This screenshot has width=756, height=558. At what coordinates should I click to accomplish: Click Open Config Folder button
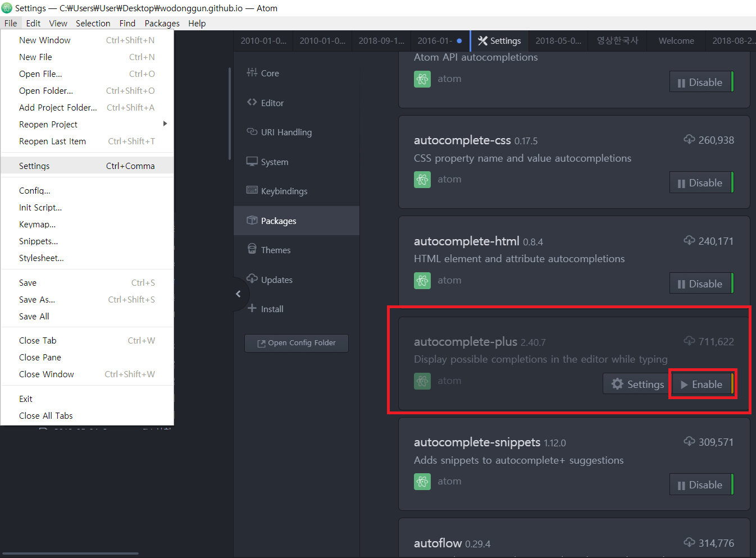(297, 343)
